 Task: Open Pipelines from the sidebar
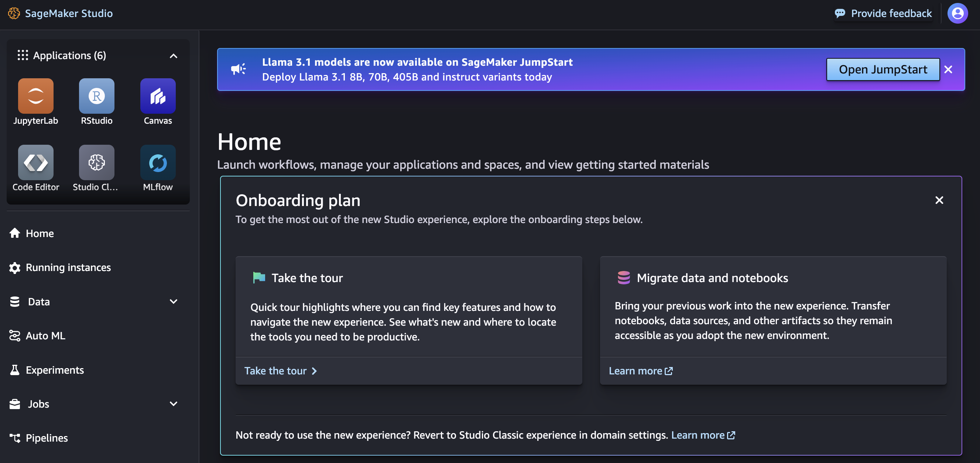(x=47, y=438)
